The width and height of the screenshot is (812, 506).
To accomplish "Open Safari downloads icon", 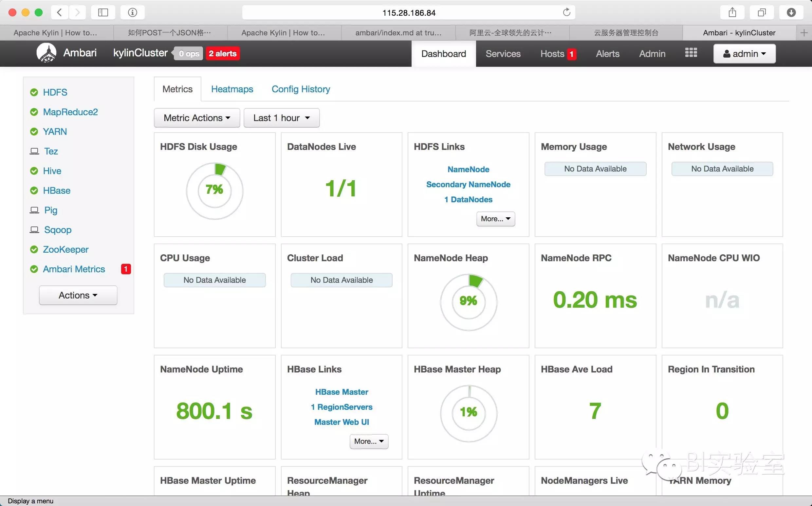I will click(791, 12).
